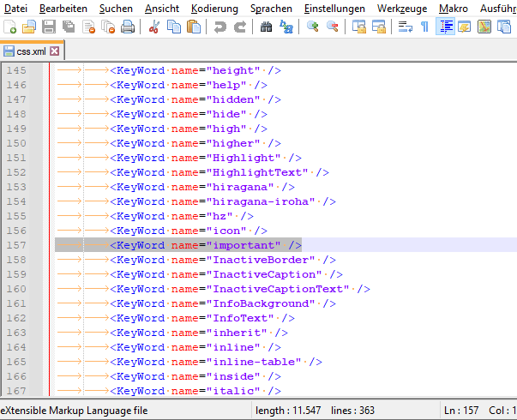The height and width of the screenshot is (420, 517).
Task: Click the Cut scissors icon
Action: (154, 27)
